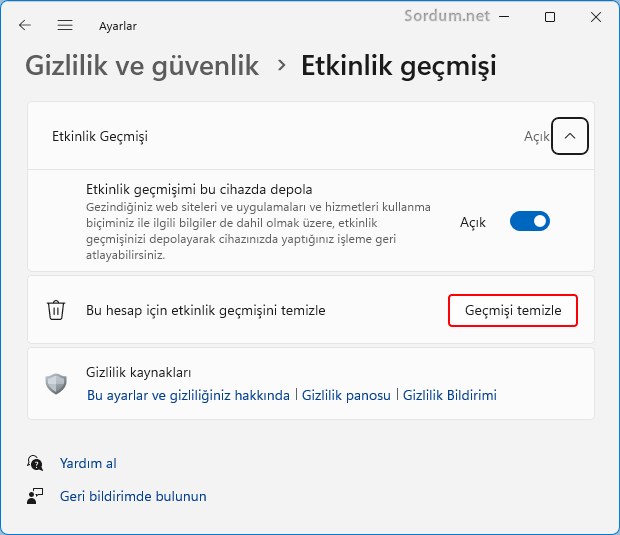The width and height of the screenshot is (620, 535).
Task: Collapse the Etkinlik Geçmişi section chevron
Action: pos(570,136)
